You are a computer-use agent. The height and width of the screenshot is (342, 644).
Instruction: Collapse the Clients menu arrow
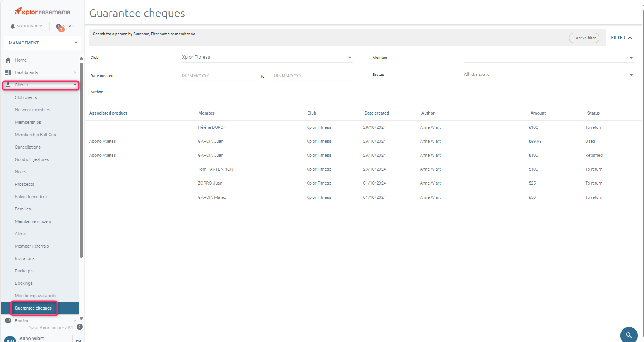75,85
